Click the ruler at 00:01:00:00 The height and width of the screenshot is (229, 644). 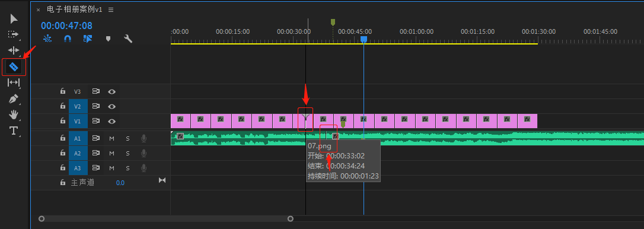416,31
